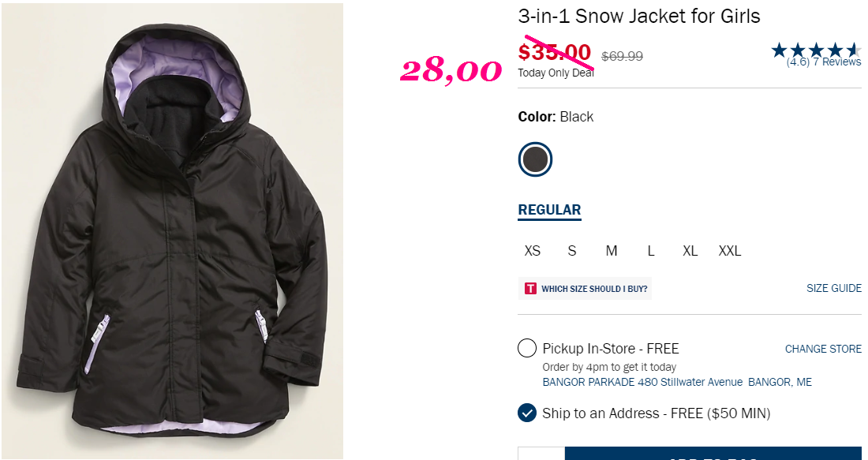Screen dimensions: 868x460
Task: Open the Bangor Parkade store address link
Action: coord(677,382)
